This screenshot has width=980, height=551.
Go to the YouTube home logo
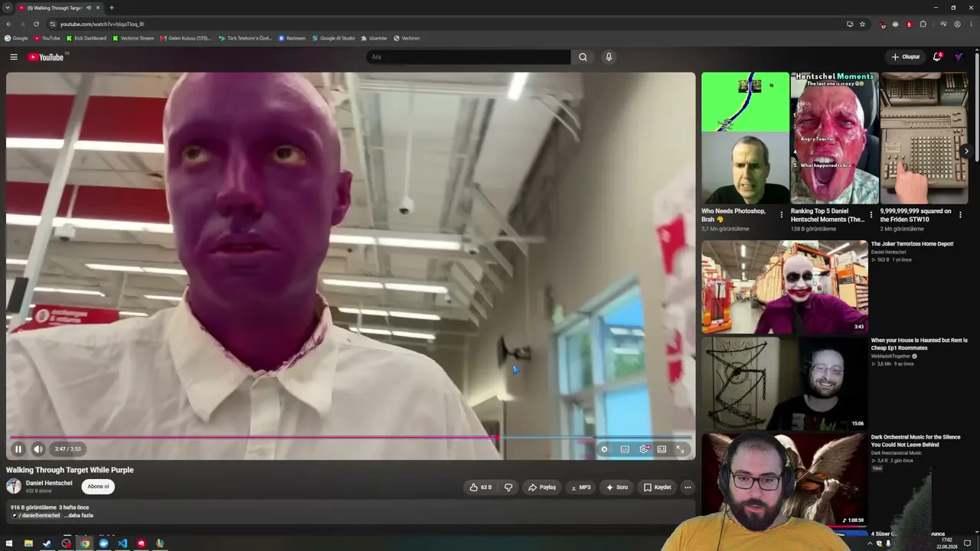pos(46,57)
